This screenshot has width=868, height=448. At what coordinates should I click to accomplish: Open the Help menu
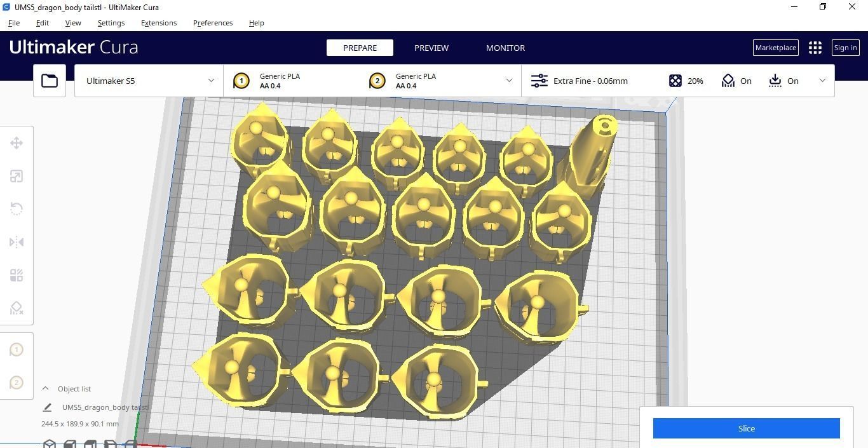click(x=257, y=23)
